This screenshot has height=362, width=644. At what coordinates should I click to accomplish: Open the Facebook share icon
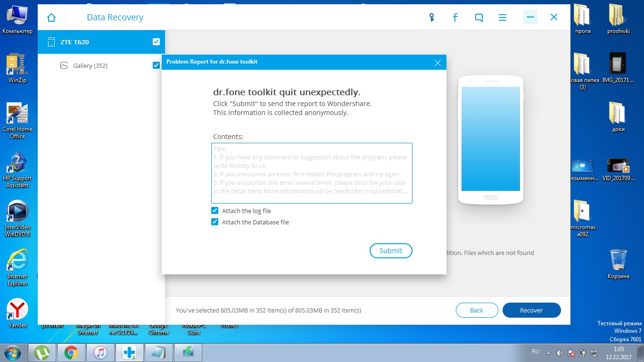(x=455, y=17)
